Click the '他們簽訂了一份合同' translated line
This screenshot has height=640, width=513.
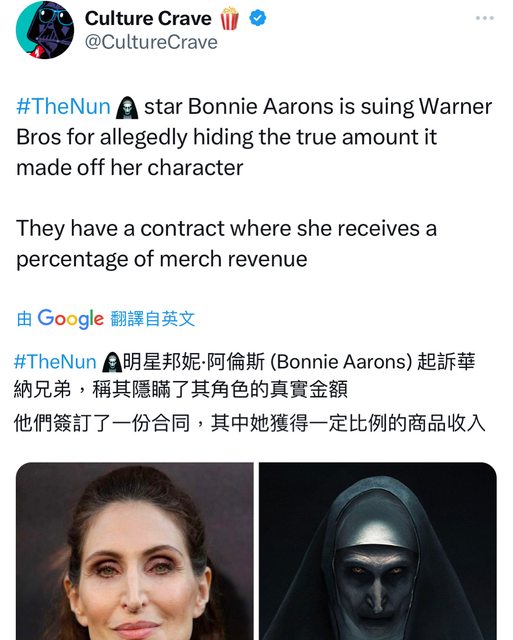pyautogui.click(x=249, y=423)
